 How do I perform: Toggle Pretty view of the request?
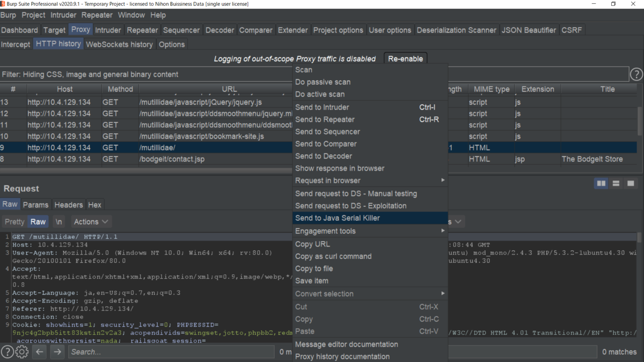[14, 221]
